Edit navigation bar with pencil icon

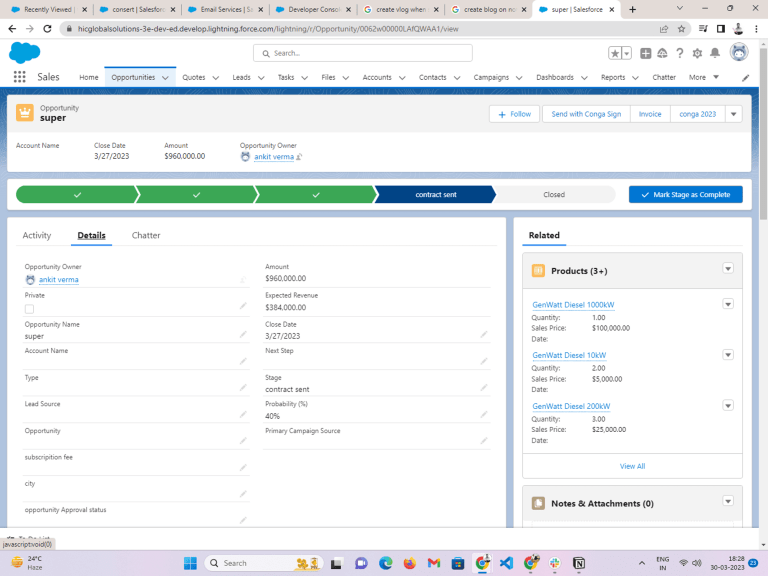pos(745,77)
